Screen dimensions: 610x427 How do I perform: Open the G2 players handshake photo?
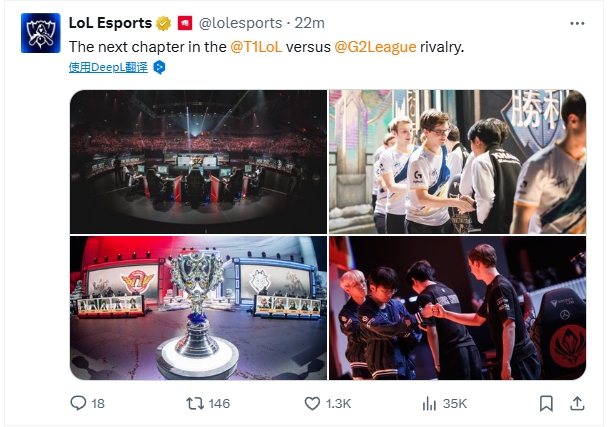[458, 162]
